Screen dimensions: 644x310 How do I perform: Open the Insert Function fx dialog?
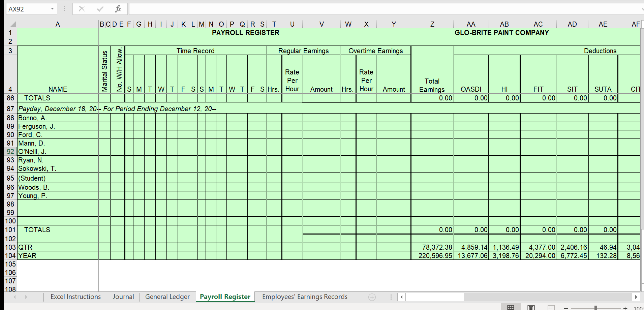(118, 9)
